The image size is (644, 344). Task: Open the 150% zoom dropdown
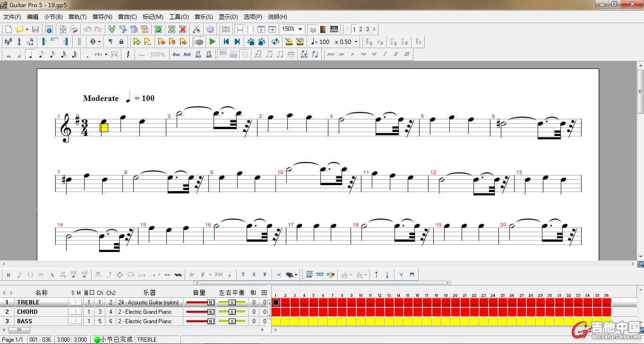tap(300, 29)
